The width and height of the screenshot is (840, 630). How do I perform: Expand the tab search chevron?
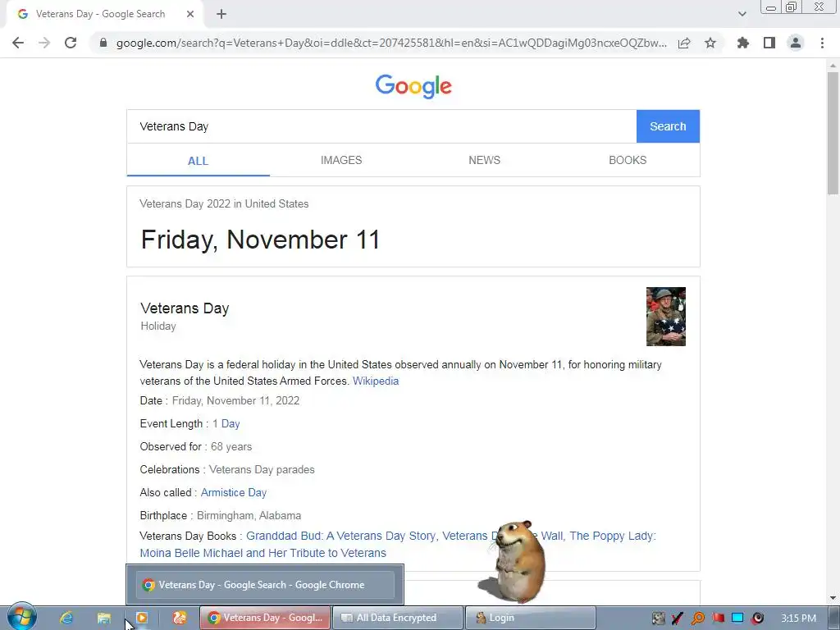742,14
